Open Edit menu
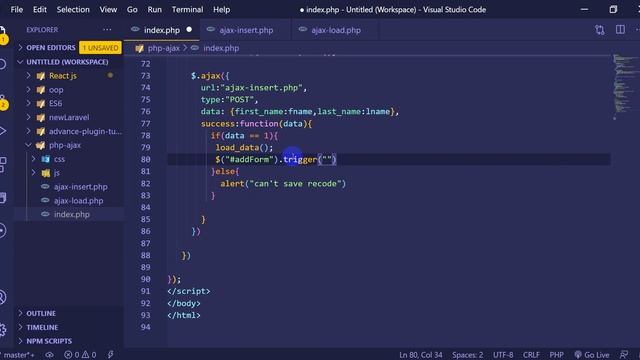 40,9
